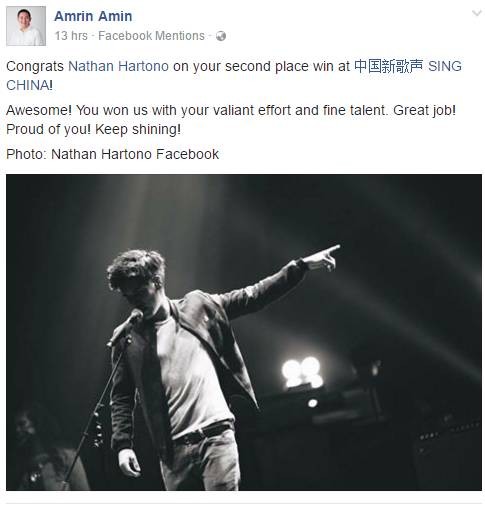Click the CHINA link text on second line
Screen dimensions: 485x507
pyautogui.click(x=28, y=85)
